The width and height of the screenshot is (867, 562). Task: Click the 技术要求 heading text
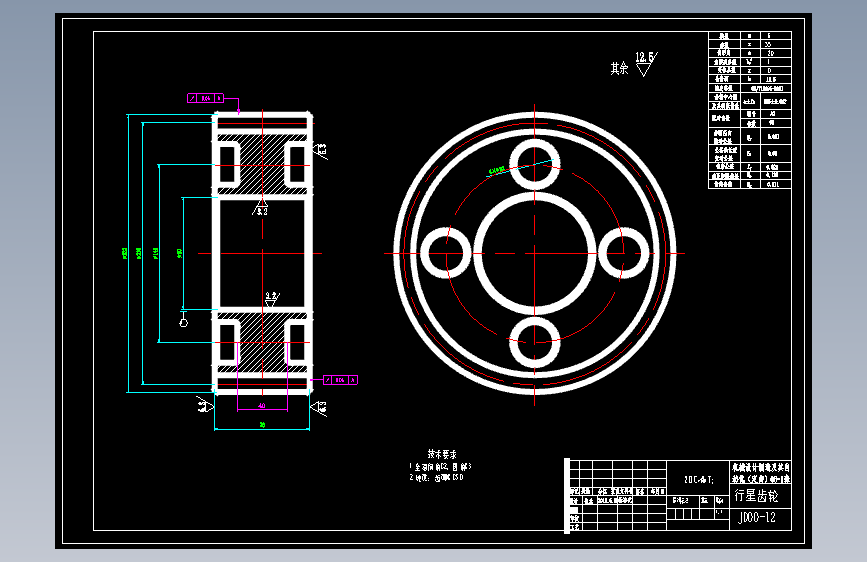[442, 454]
